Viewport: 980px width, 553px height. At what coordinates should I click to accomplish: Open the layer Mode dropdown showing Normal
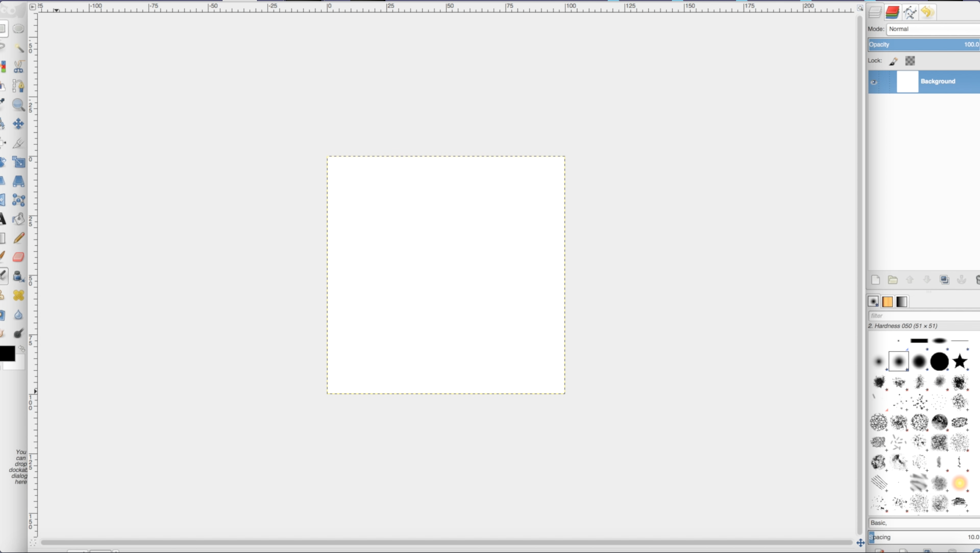pos(932,29)
